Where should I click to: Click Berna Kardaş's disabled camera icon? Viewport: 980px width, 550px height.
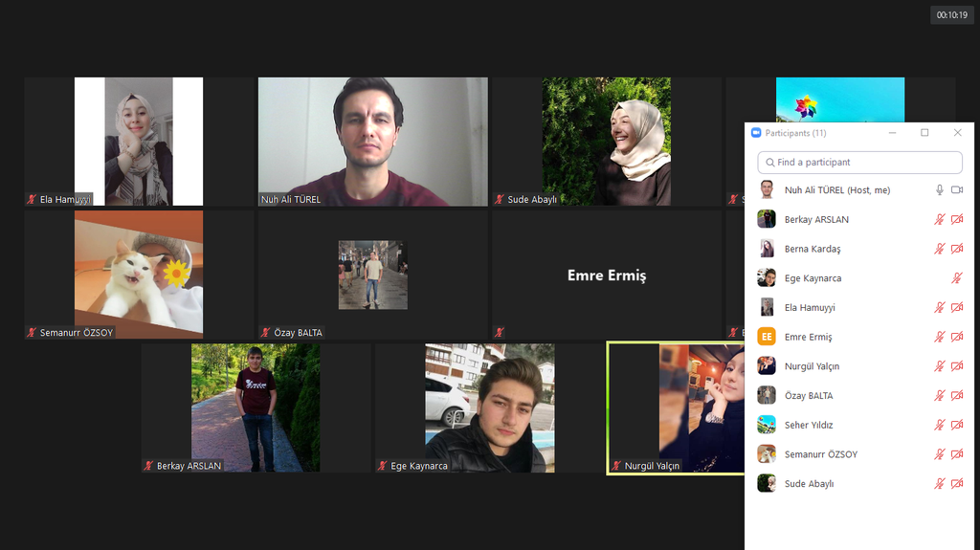957,249
